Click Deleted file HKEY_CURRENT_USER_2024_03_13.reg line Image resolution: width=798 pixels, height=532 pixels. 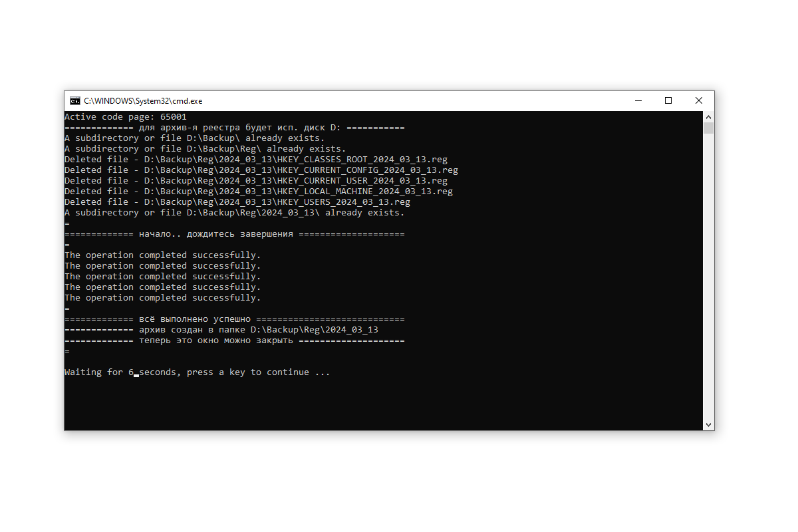(x=256, y=181)
